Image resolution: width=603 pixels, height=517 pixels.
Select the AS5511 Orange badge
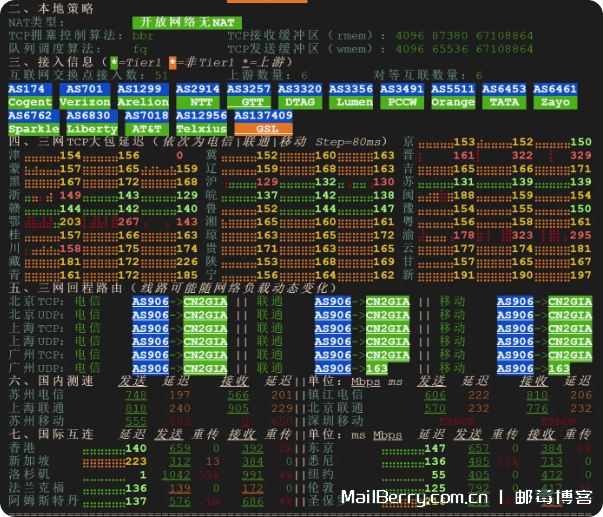(x=453, y=96)
